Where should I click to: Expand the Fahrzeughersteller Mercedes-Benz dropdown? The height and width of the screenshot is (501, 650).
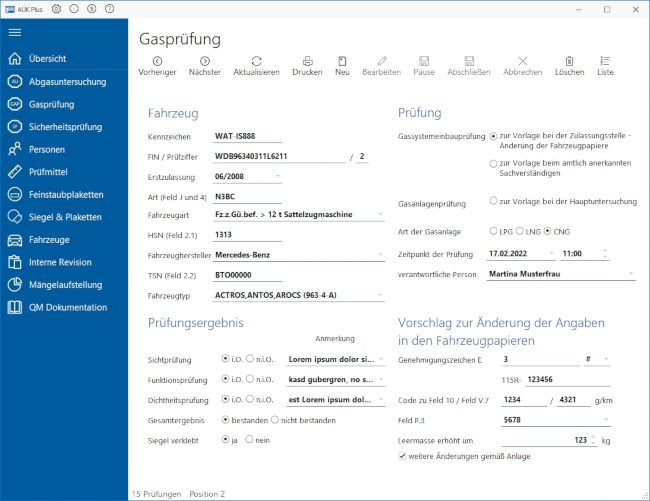point(380,255)
